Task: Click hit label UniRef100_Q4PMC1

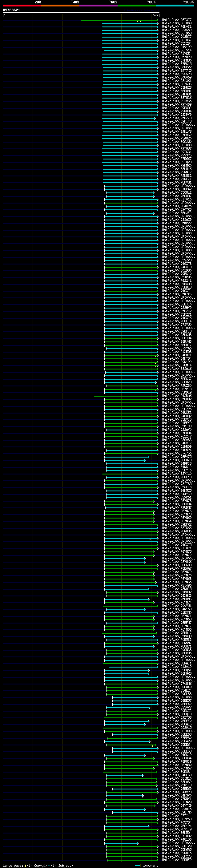Action: tap(177, 355)
